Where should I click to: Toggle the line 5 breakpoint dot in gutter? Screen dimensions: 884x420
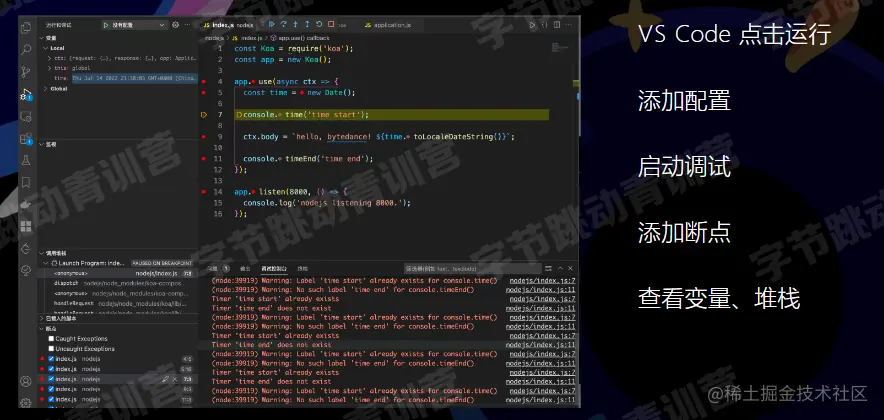[x=204, y=92]
